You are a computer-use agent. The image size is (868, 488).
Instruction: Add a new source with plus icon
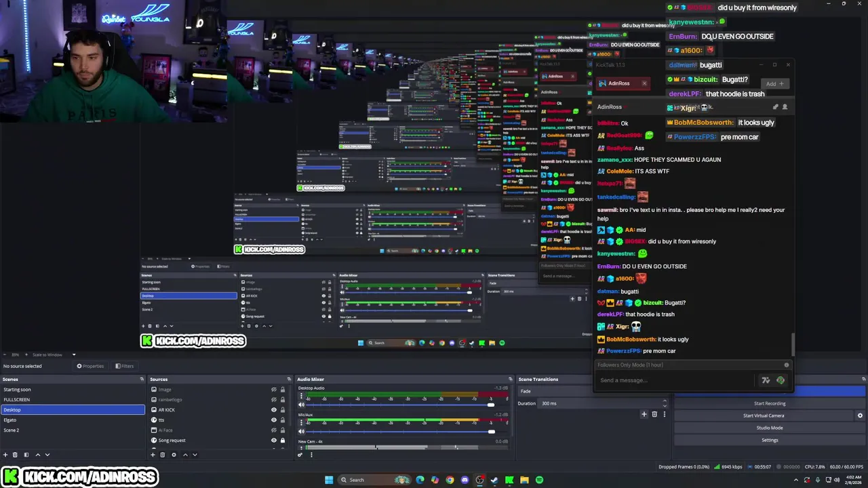(153, 455)
